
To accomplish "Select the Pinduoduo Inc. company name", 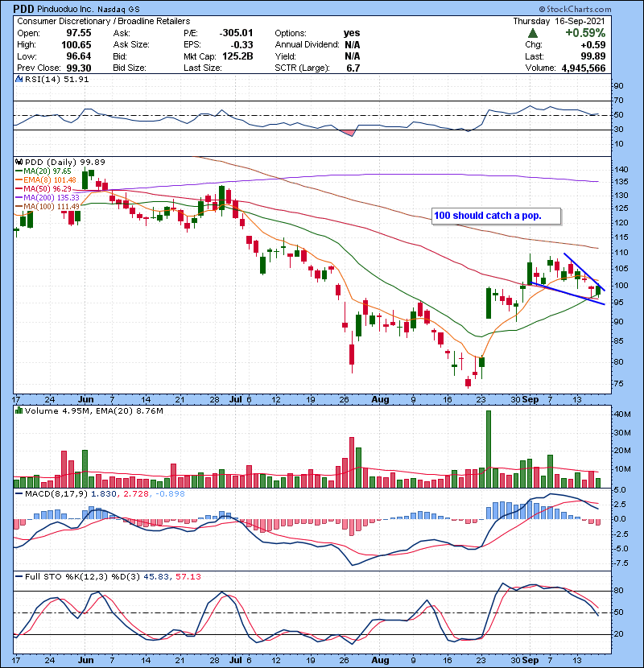I will click(x=66, y=9).
